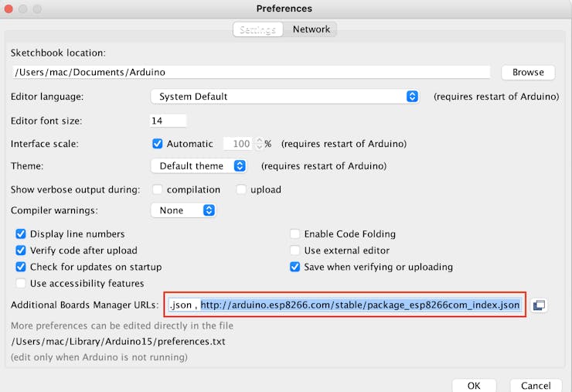Click the Editor font size field
The height and width of the screenshot is (392, 572).
point(168,121)
